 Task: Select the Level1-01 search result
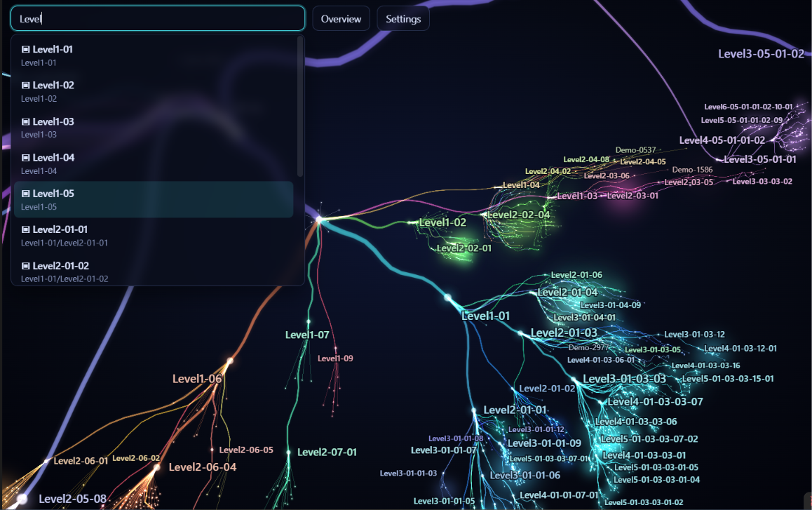pyautogui.click(x=154, y=55)
